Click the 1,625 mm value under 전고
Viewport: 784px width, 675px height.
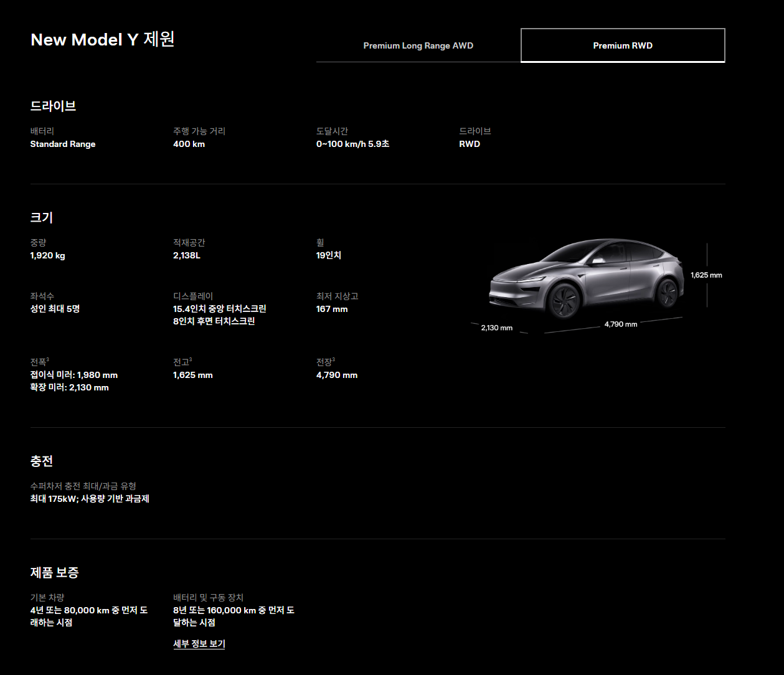point(193,375)
